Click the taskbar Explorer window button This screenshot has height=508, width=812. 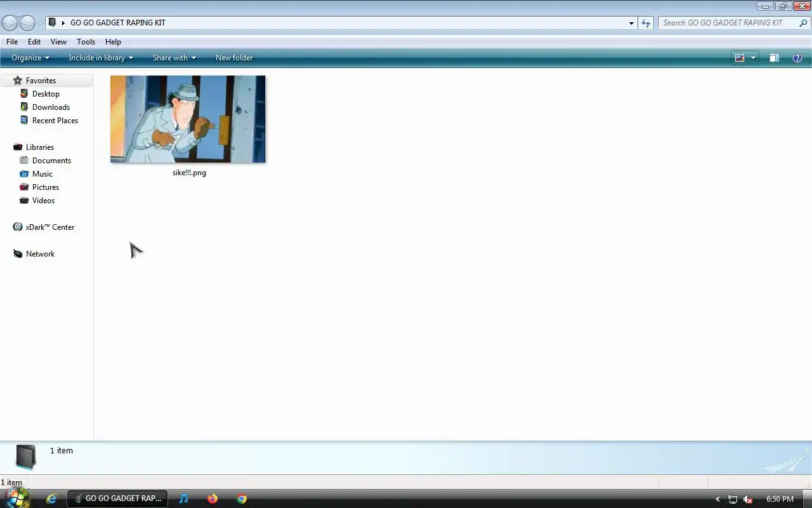[117, 498]
